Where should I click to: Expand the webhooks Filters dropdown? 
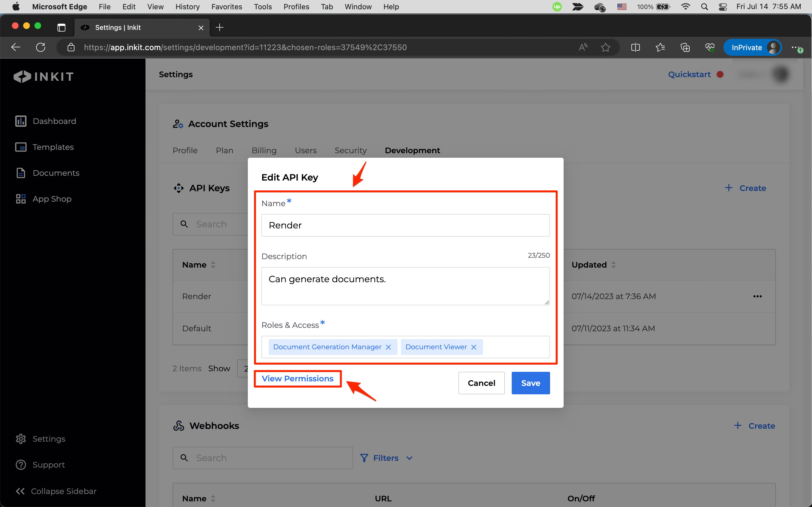[386, 458]
